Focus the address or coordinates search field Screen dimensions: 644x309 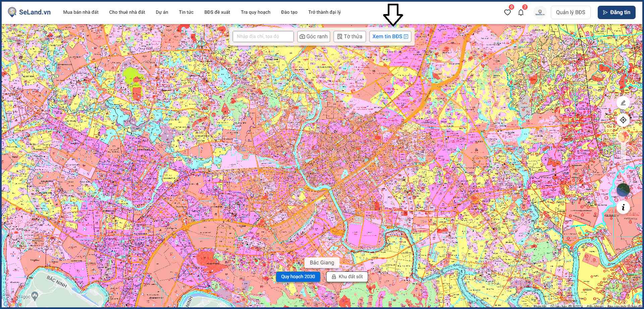(x=263, y=36)
